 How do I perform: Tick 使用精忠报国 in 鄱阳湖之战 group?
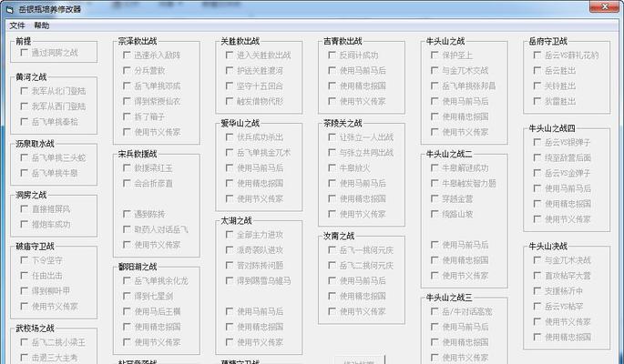[127, 327]
